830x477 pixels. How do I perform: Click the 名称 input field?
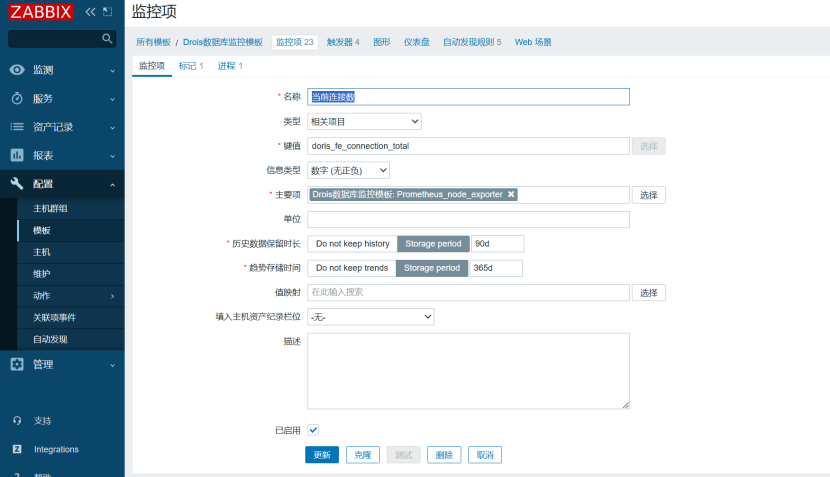468,97
